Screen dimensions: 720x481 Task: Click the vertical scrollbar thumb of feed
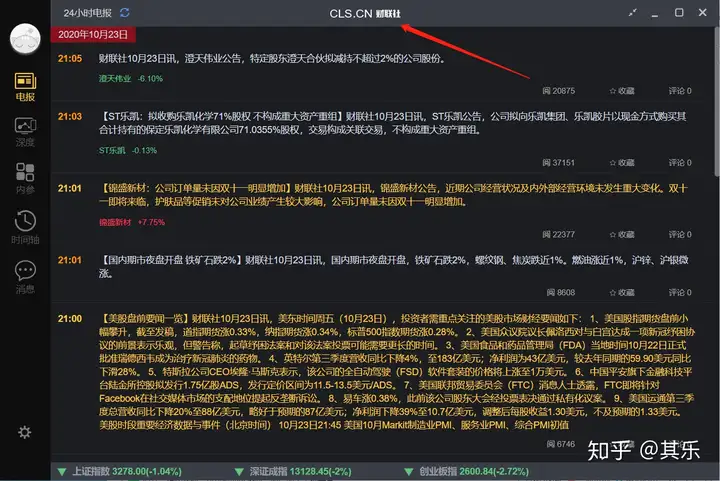[x=717, y=101]
